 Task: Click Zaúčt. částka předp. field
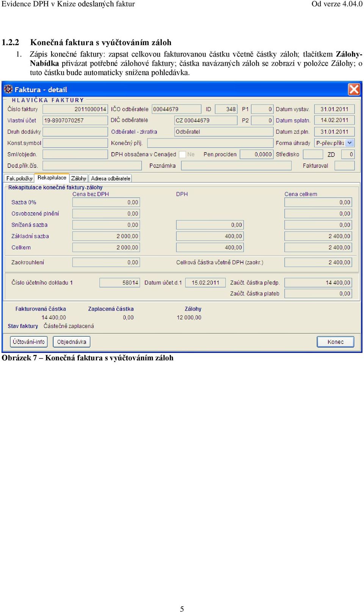pyautogui.click(x=318, y=283)
